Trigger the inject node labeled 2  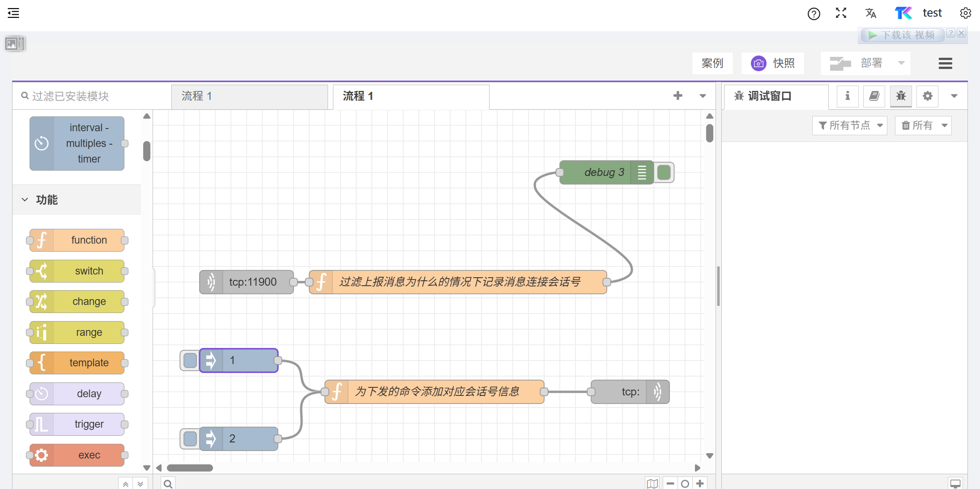[190, 439]
